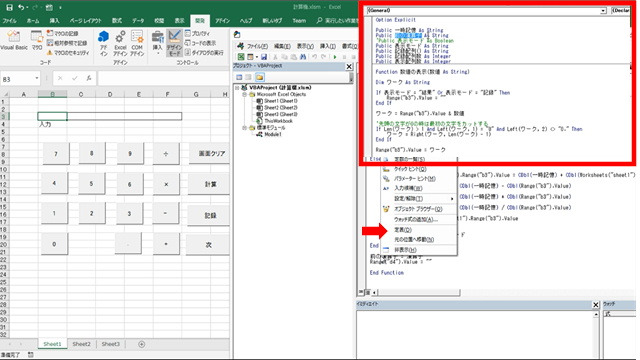Image resolution: width=640 pixels, height=360 pixels.
Task: Close the プロジェクト - VBAProject pane
Action: click(x=349, y=67)
